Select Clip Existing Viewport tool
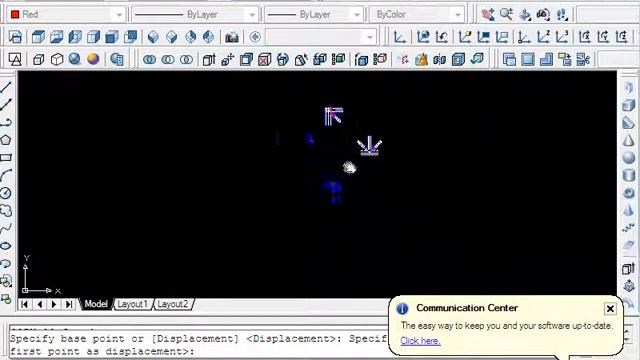The image size is (640, 360). [583, 60]
